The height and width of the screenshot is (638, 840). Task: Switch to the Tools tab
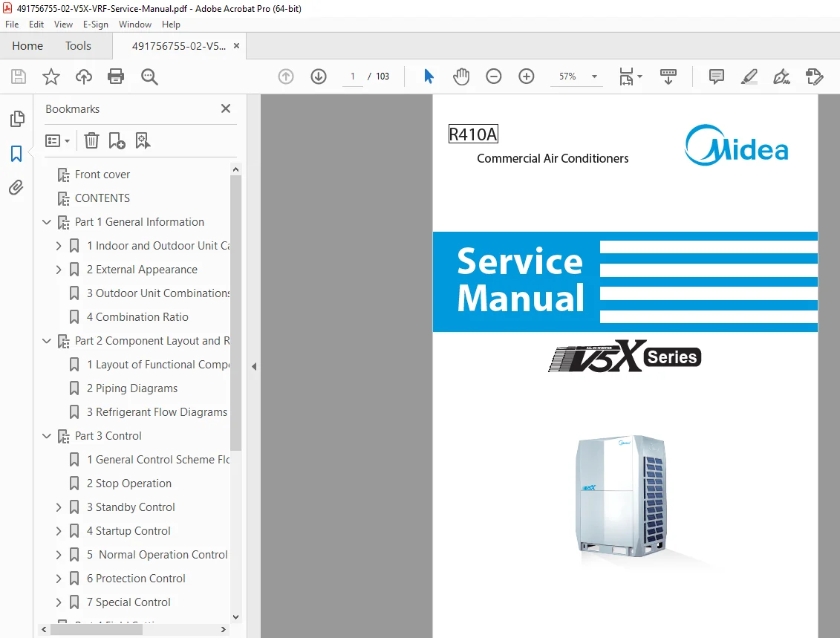pos(78,46)
